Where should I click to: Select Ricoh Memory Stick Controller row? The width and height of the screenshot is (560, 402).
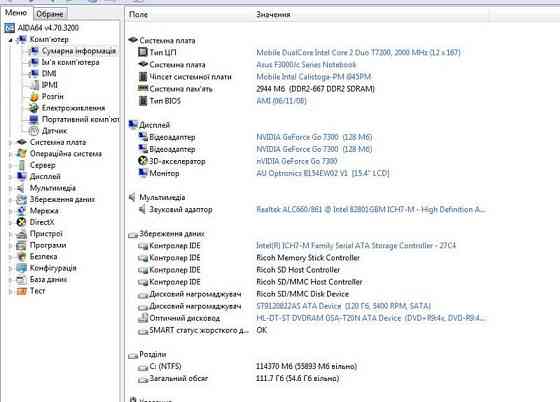point(308,258)
